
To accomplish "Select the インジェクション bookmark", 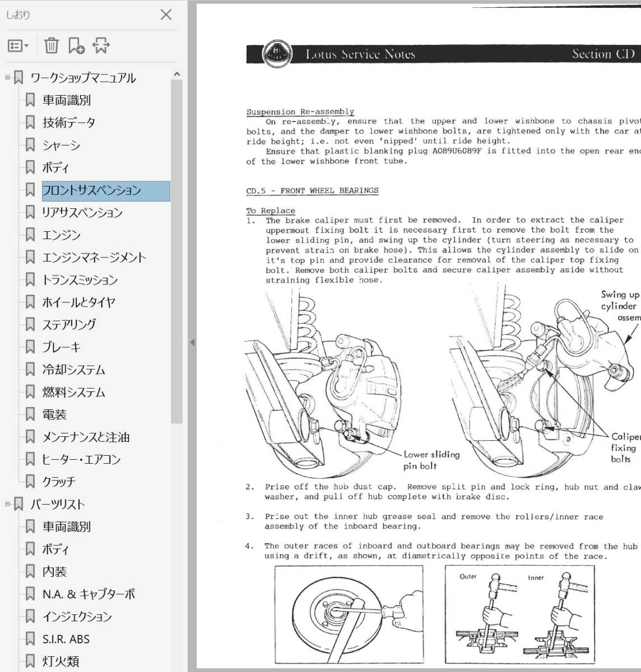I will 77,616.
